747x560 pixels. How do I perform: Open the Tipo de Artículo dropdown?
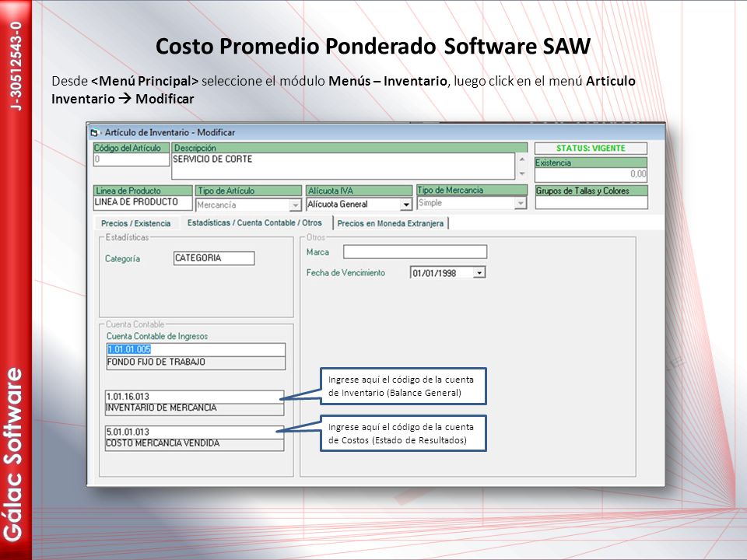pyautogui.click(x=296, y=205)
